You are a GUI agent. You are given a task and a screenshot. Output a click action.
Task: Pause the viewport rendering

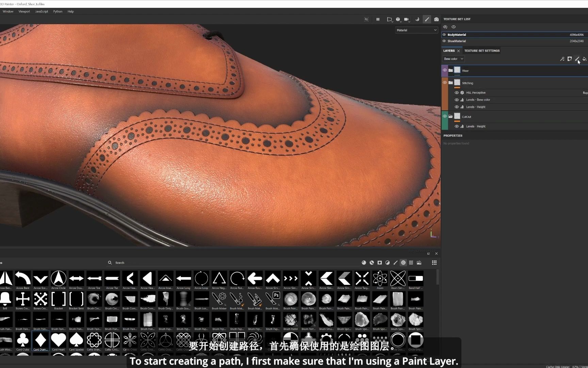point(378,19)
